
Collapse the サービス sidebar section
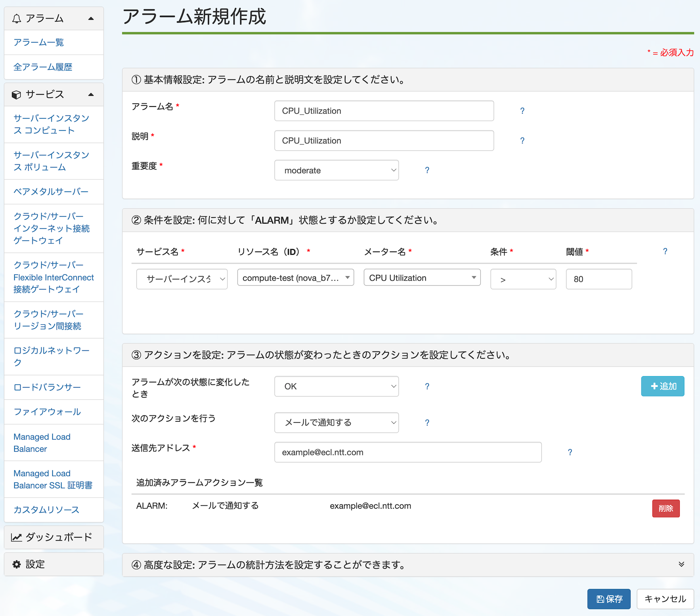pyautogui.click(x=91, y=94)
